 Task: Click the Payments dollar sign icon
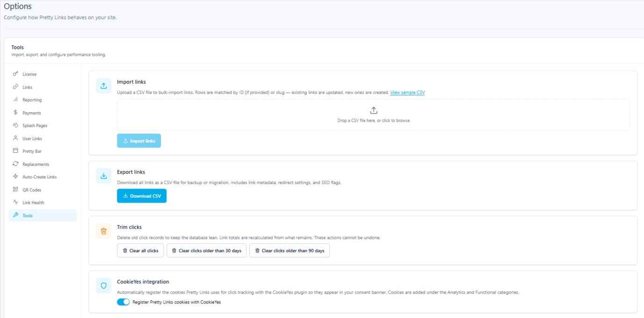point(15,113)
